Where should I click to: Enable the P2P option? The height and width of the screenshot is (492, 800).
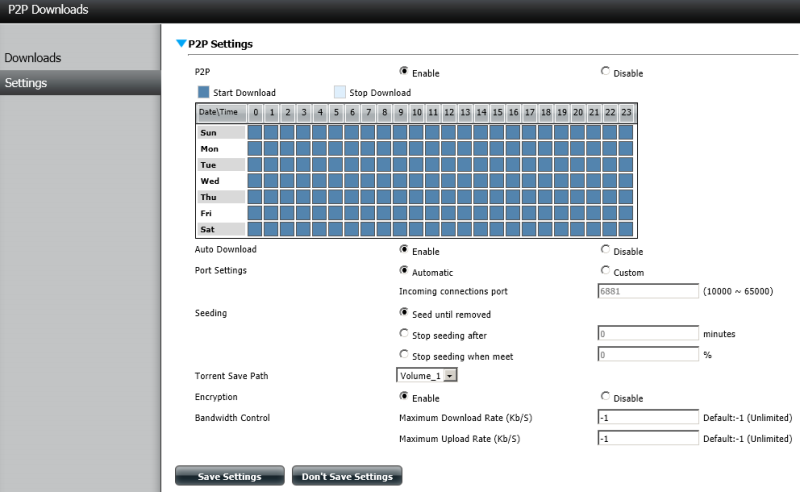pyautogui.click(x=404, y=71)
